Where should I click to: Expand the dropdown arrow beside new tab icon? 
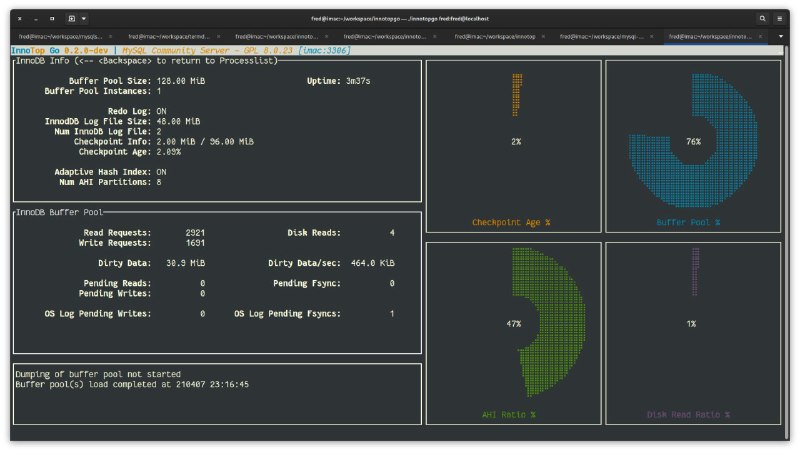tap(84, 18)
